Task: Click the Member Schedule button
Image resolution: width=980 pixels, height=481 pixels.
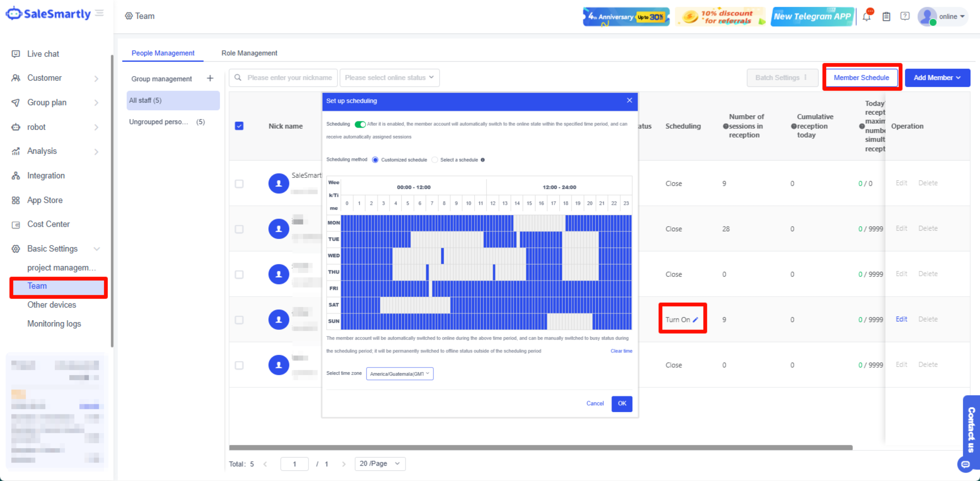Action: [x=861, y=77]
